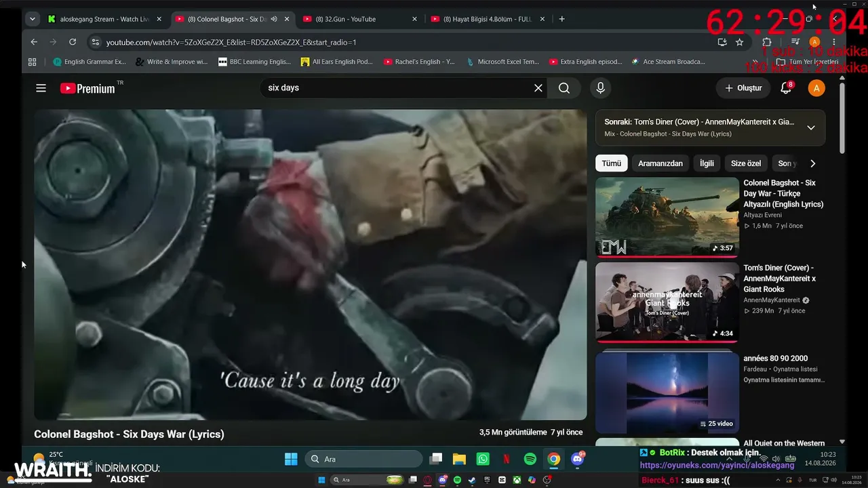This screenshot has height=488, width=868.
Task: Go back in Chrome
Action: [x=34, y=42]
